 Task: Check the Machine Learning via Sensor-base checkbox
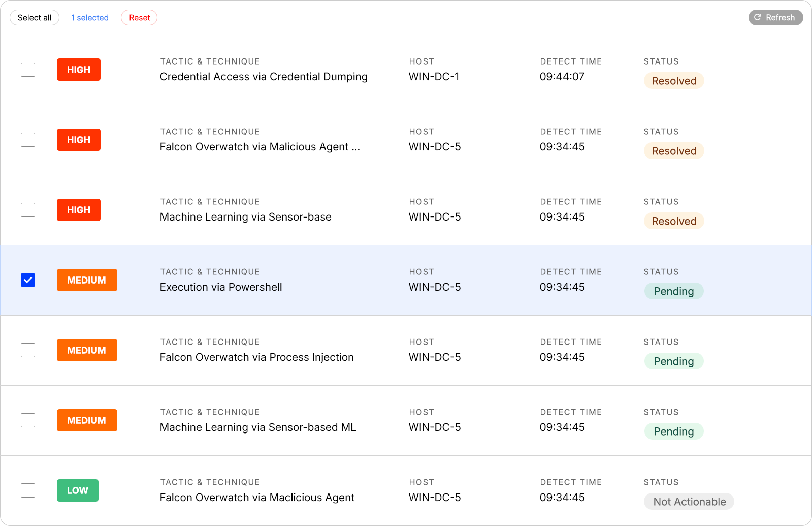click(28, 210)
